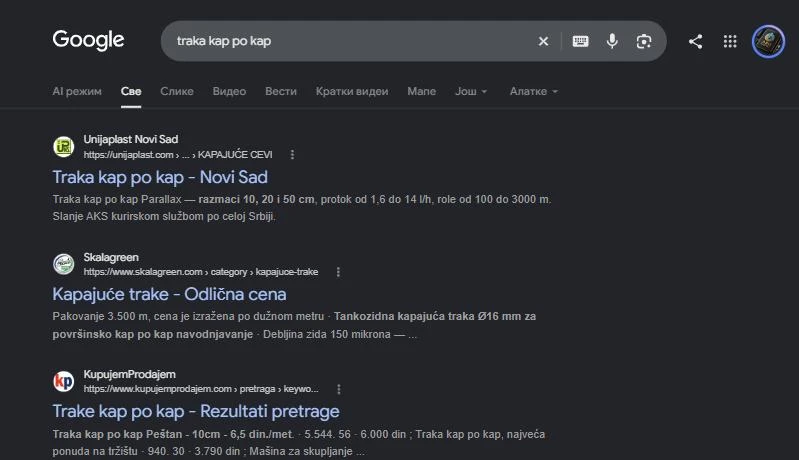This screenshot has width=799, height=460.
Task: Switch to Кратки видеи tab
Action: pyautogui.click(x=352, y=91)
